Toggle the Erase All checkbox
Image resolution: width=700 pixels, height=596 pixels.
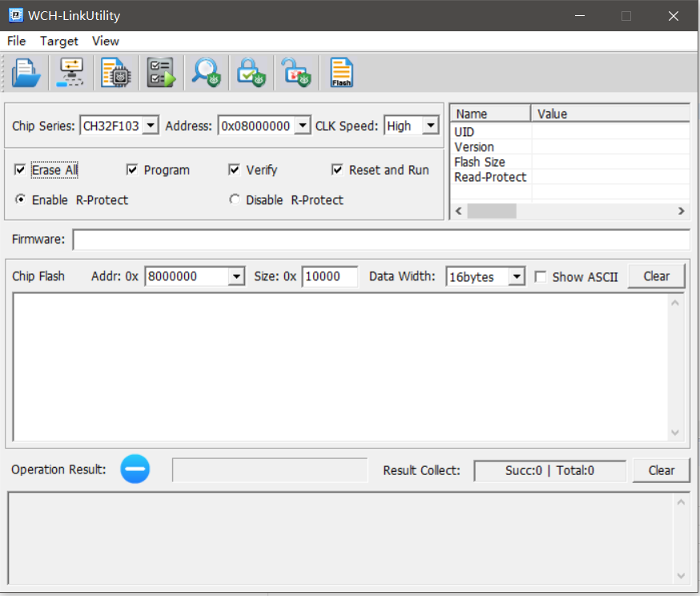[20, 170]
